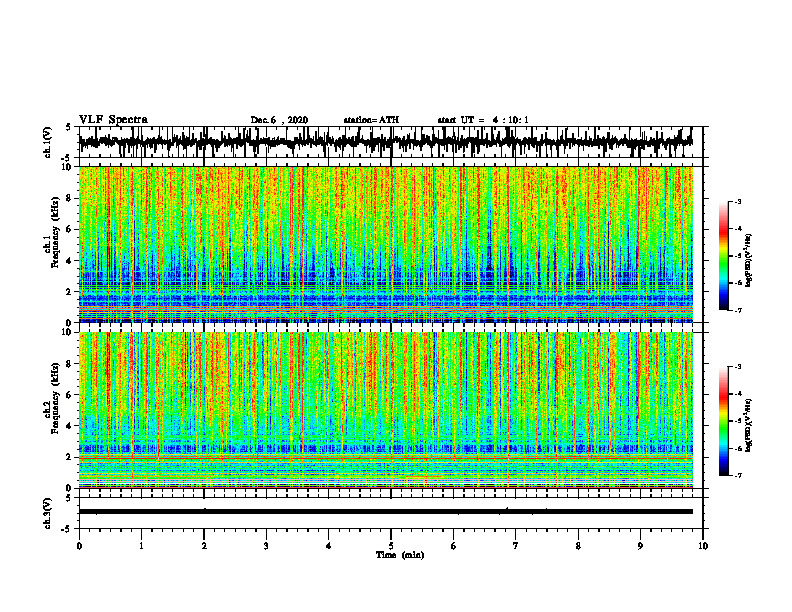Viewport: 792px width, 612px height.
Task: Click time axis tick label "9"
Action: click(x=640, y=546)
